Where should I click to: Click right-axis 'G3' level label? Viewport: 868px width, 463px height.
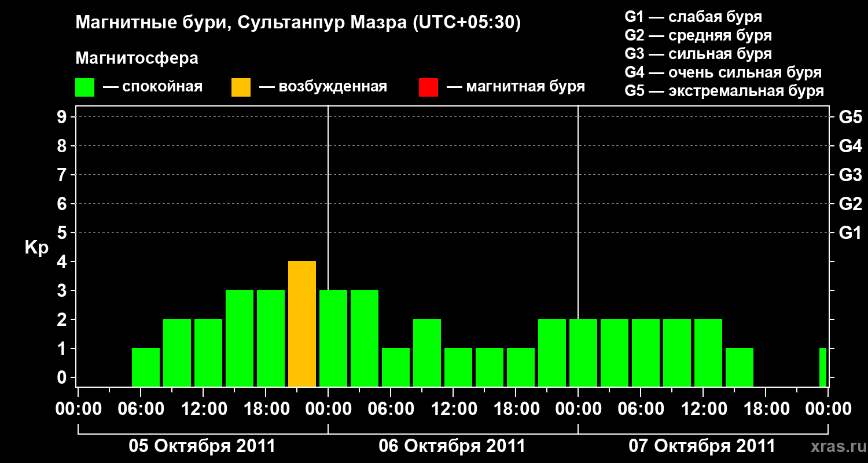tap(851, 175)
